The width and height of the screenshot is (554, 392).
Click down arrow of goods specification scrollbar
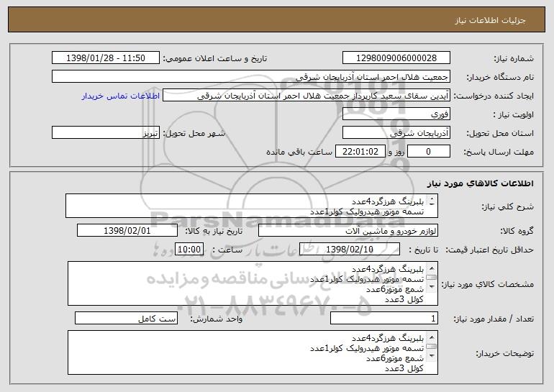click(x=432, y=286)
